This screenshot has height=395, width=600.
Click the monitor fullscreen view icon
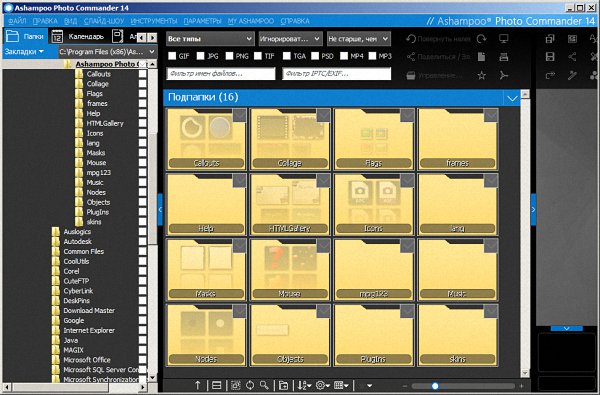tap(504, 39)
